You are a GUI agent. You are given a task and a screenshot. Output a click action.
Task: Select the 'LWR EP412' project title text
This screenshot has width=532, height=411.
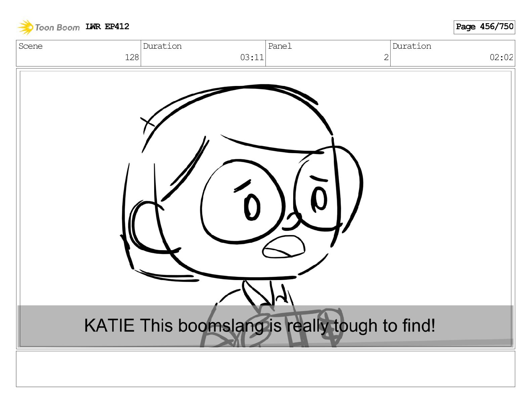(107, 27)
